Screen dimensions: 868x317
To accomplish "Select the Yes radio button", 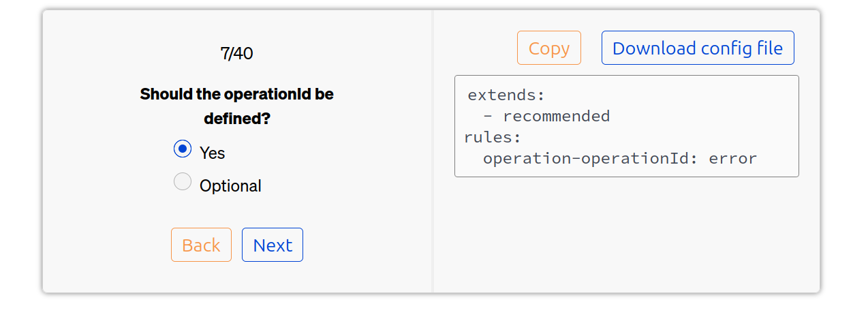I will [x=183, y=149].
